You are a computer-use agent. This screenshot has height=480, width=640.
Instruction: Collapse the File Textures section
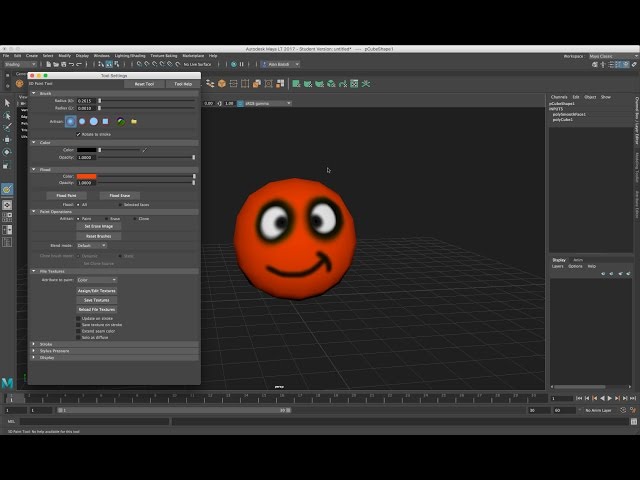coord(34,271)
